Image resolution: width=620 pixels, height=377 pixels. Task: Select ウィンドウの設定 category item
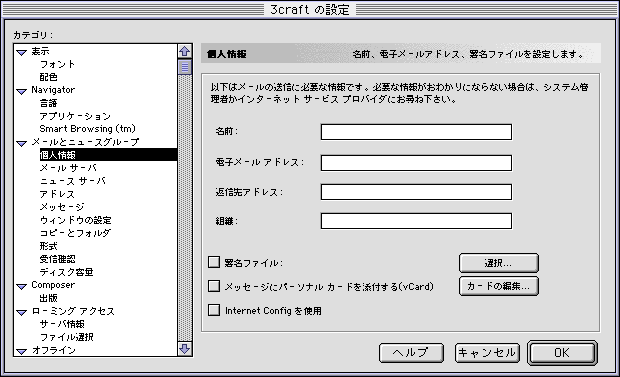[x=76, y=220]
